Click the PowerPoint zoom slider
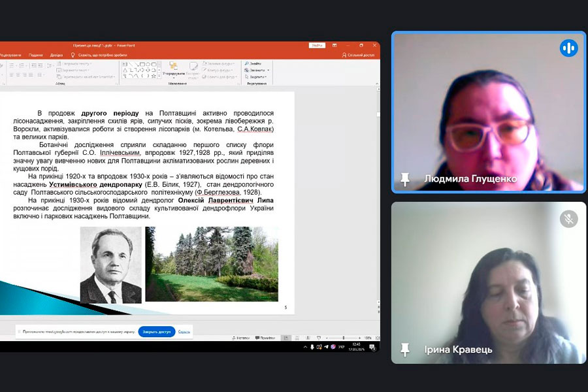The height and width of the screenshot is (392, 588). click(344, 338)
